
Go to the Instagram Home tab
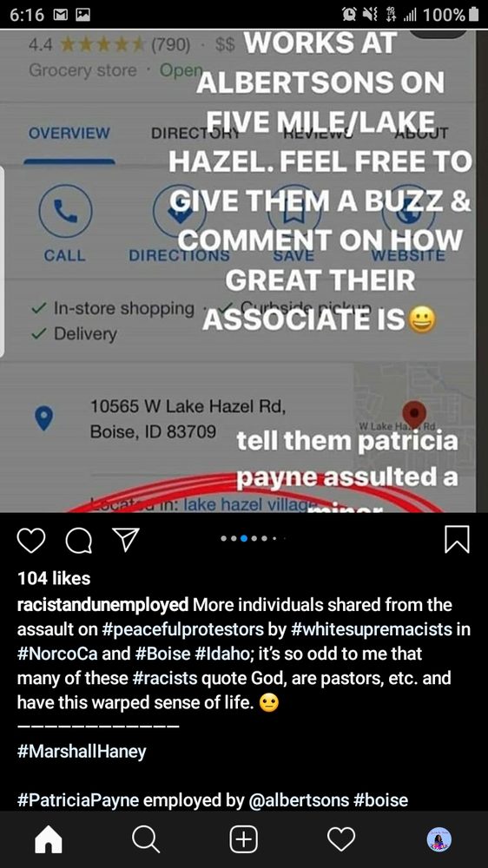49,839
